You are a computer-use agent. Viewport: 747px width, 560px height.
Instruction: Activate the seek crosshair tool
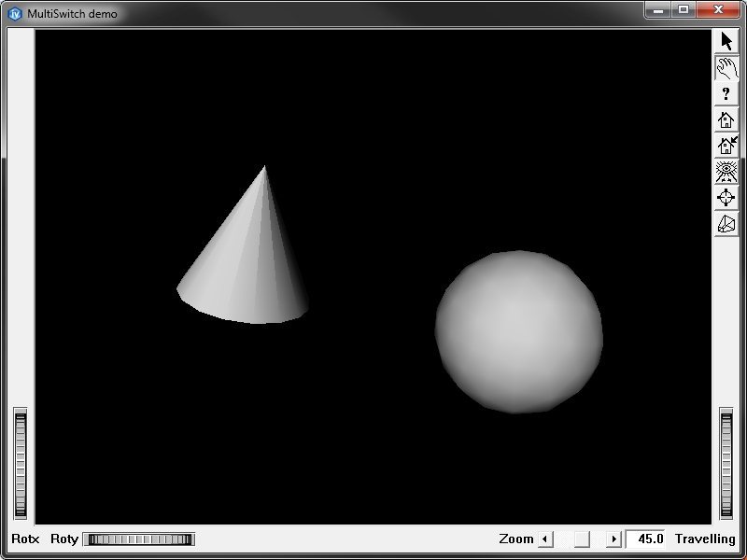click(726, 198)
